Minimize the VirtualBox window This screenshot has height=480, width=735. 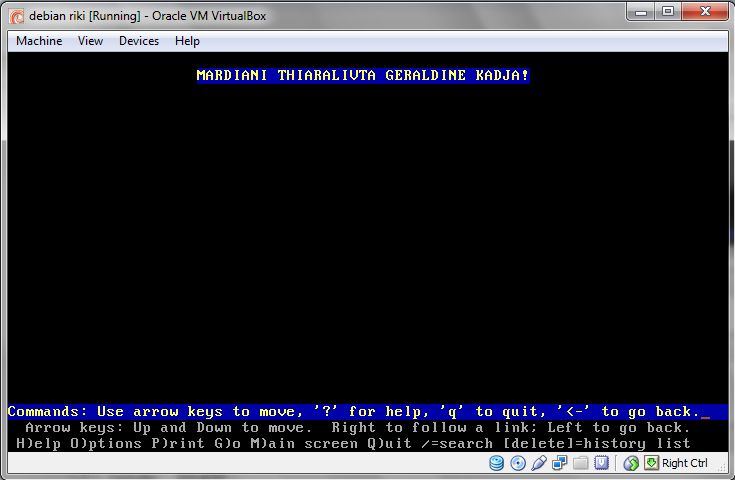641,12
